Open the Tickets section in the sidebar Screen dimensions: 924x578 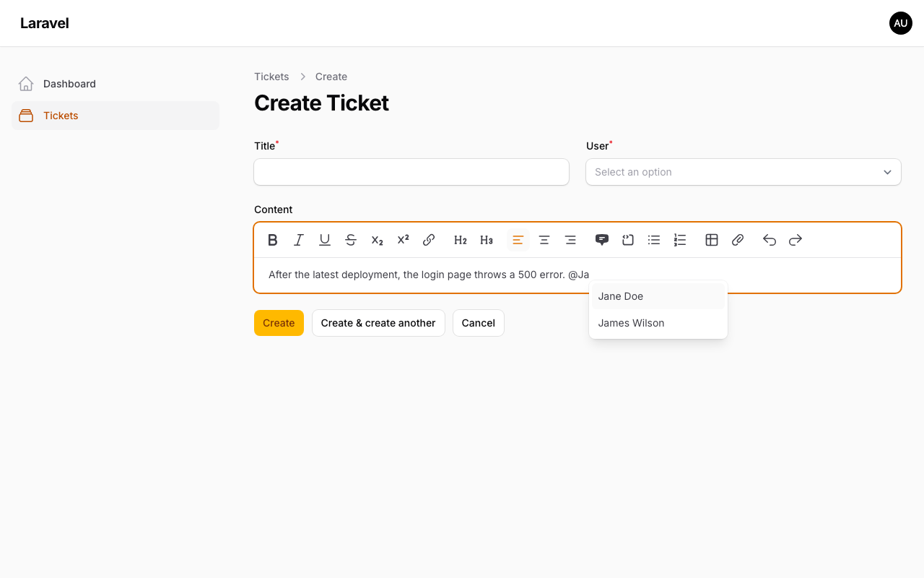61,116
